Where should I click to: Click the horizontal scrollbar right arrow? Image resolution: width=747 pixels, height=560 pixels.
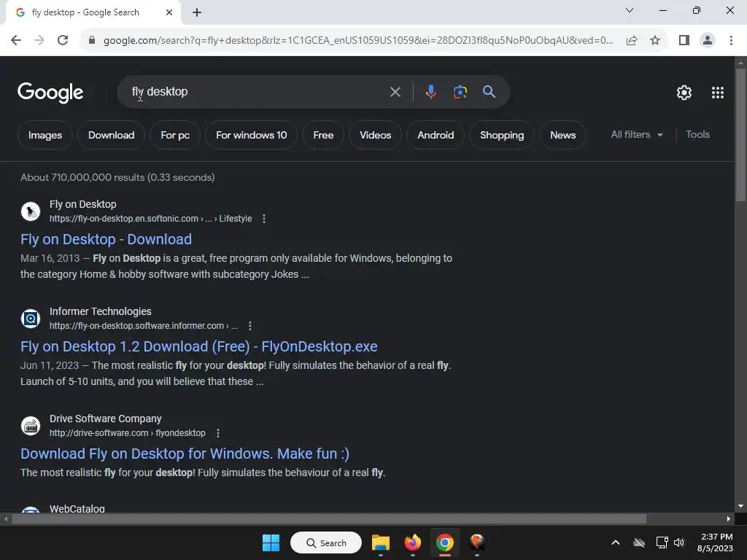coord(729,518)
